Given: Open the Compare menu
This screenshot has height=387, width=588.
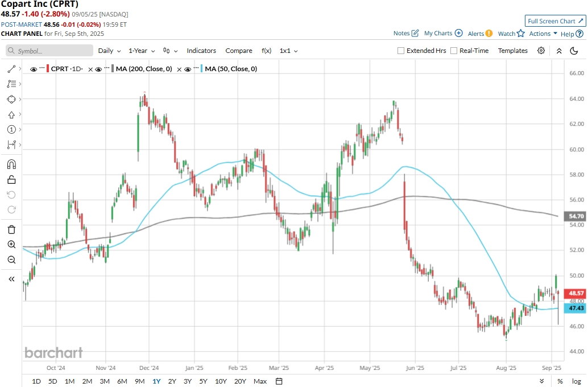Looking at the screenshot, I should pos(239,51).
